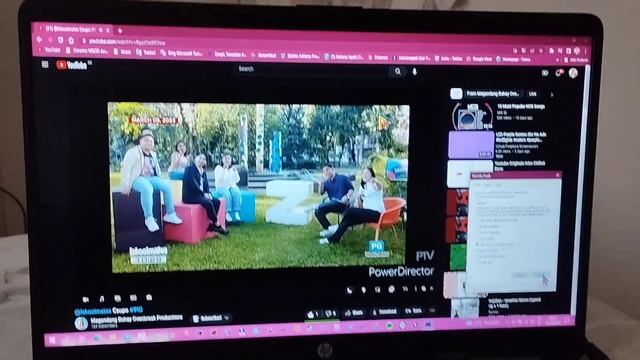Open the Pinterest bookmark
Screen dimensions: 640x360
click(x=378, y=58)
